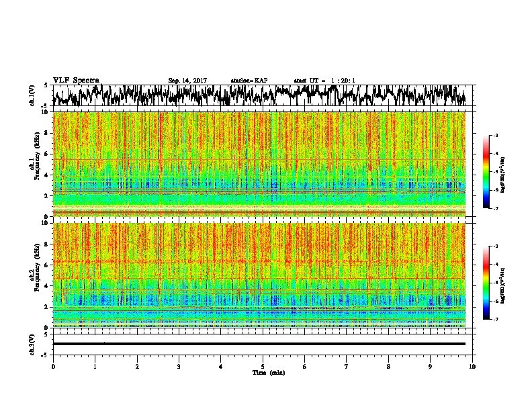This screenshot has width=532, height=411.
Task: Click the "VLF Spectra" plot title
Action: 76,80
